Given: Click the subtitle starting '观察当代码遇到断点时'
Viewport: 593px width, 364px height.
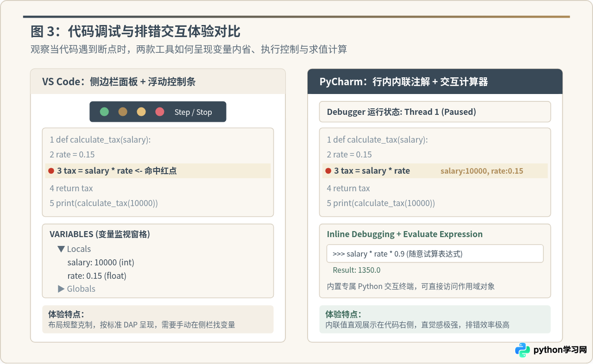Looking at the screenshot, I should point(189,49).
